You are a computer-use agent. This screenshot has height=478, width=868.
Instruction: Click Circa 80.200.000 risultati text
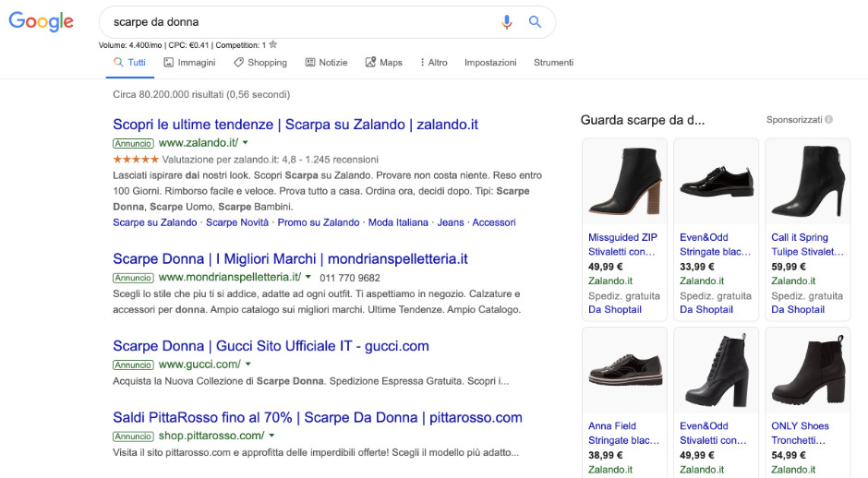(x=201, y=95)
